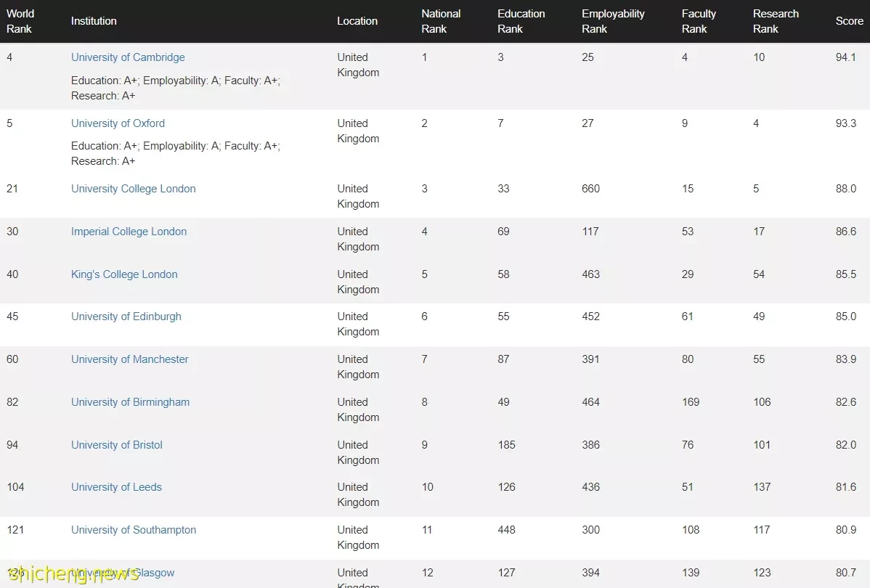Click Oxford's grade summary text

[175, 154]
